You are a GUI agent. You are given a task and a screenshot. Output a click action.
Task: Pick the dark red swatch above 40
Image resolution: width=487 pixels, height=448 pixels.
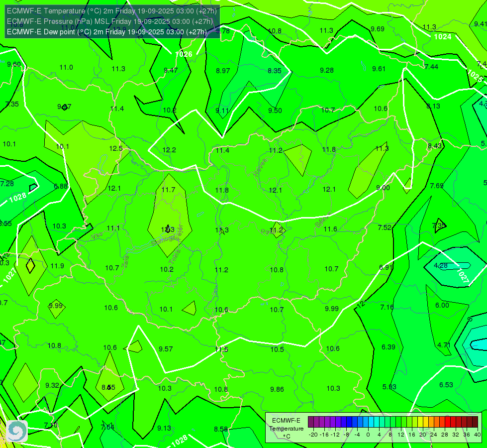coord(475,422)
